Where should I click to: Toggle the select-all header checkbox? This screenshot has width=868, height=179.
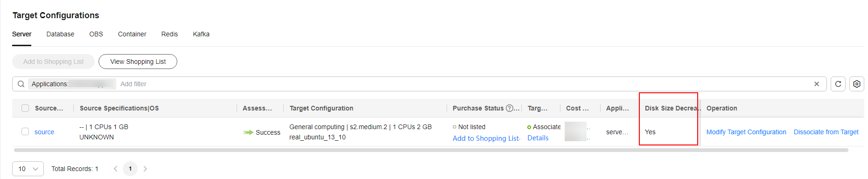pyautogui.click(x=25, y=108)
